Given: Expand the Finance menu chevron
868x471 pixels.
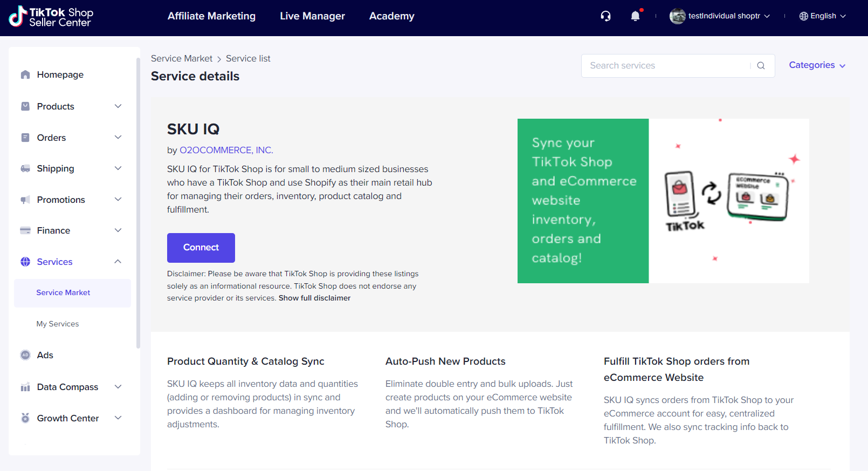Looking at the screenshot, I should (118, 230).
